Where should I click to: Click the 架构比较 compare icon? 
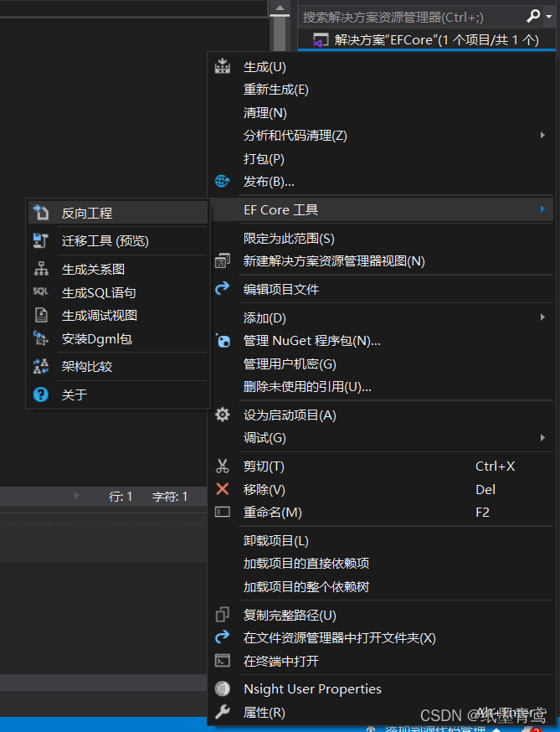click(x=41, y=367)
